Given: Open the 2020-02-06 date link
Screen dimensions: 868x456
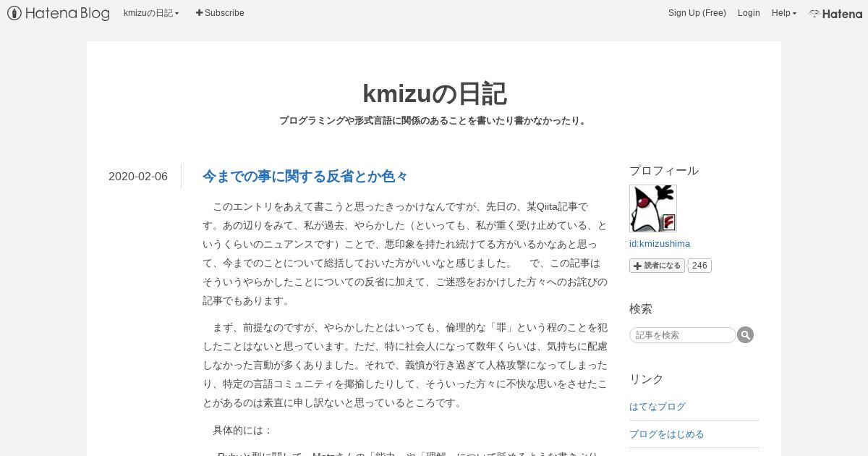Looking at the screenshot, I should point(138,177).
